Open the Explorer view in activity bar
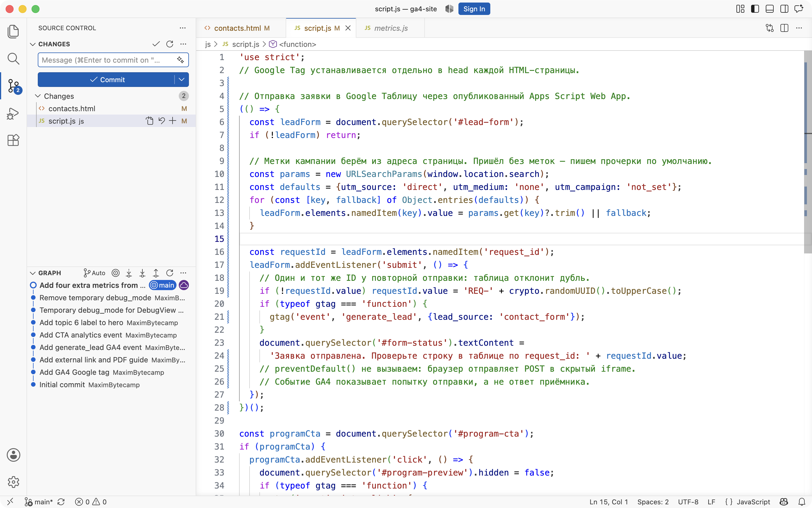812x508 pixels. click(13, 31)
